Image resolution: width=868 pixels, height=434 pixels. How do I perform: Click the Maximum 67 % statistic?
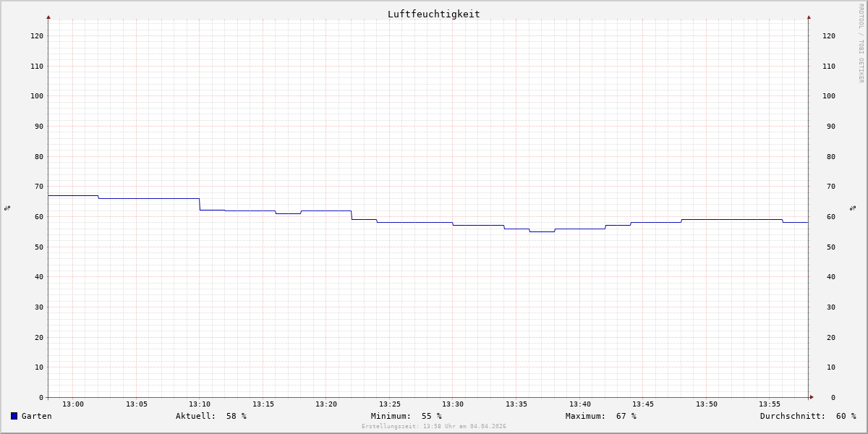tap(600, 416)
